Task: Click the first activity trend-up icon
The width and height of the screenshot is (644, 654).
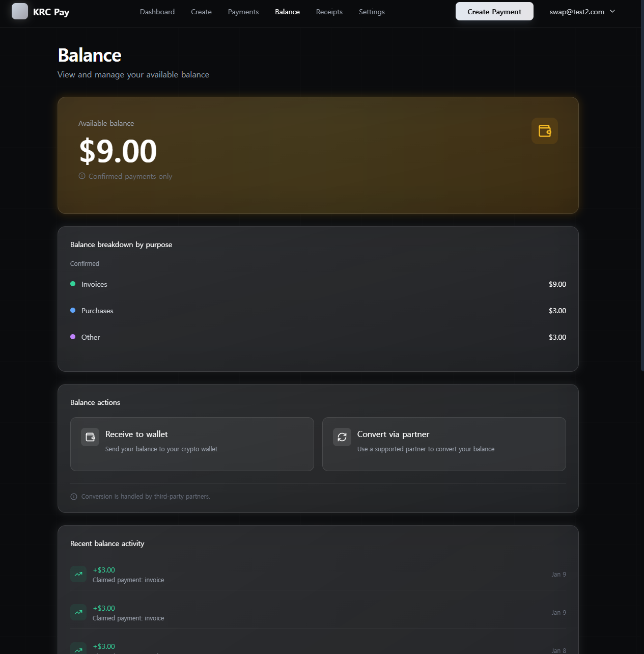Action: pos(78,574)
